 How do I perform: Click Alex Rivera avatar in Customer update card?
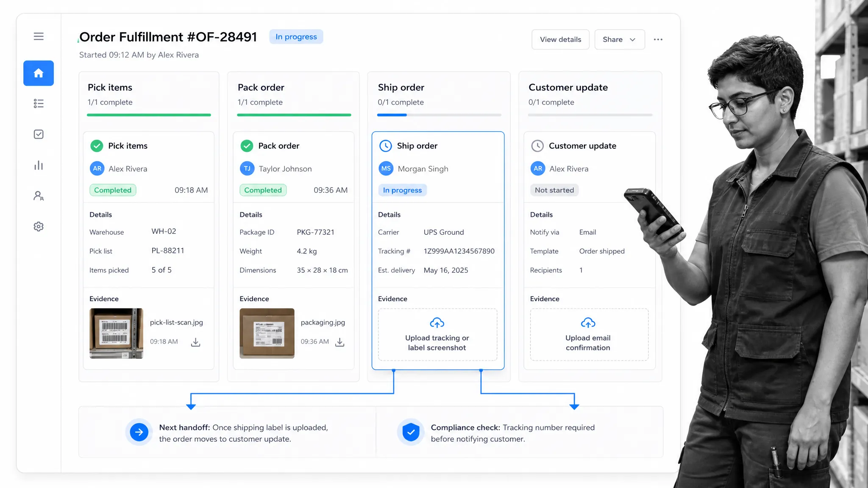(538, 169)
